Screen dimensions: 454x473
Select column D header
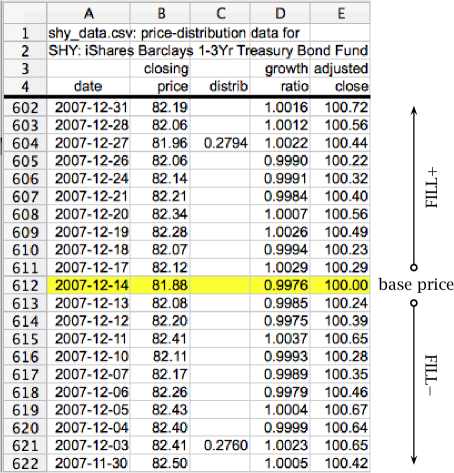(280, 13)
